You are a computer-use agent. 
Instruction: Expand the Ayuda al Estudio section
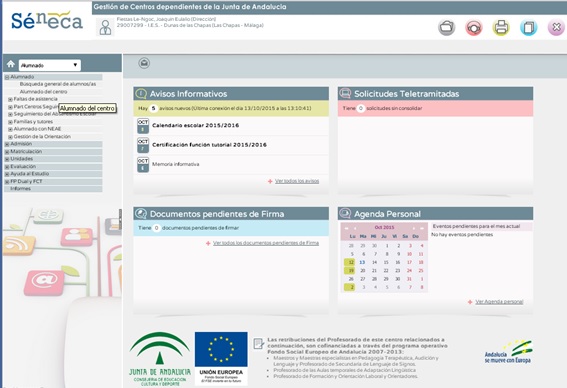coord(7,174)
